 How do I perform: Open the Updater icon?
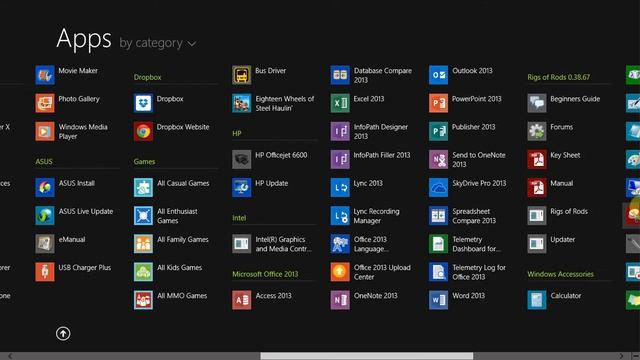click(537, 244)
